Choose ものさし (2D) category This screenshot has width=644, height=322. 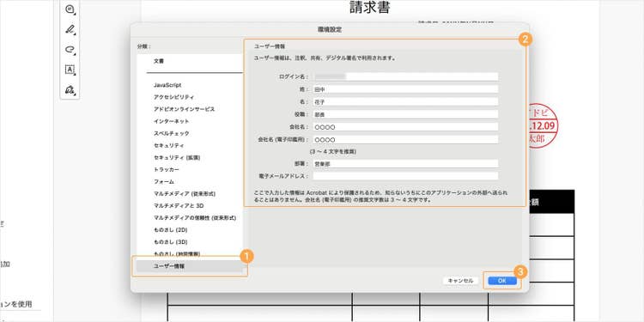[x=171, y=229]
